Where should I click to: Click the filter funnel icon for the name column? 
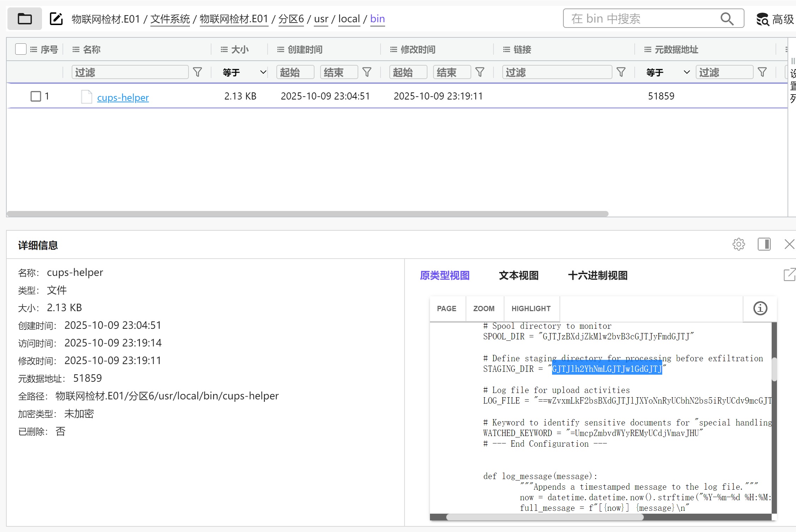198,72
